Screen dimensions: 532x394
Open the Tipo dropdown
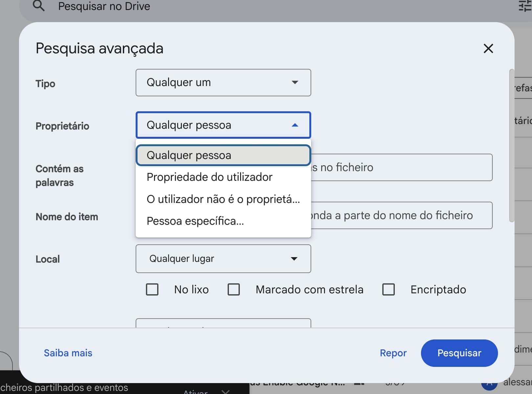click(x=223, y=82)
